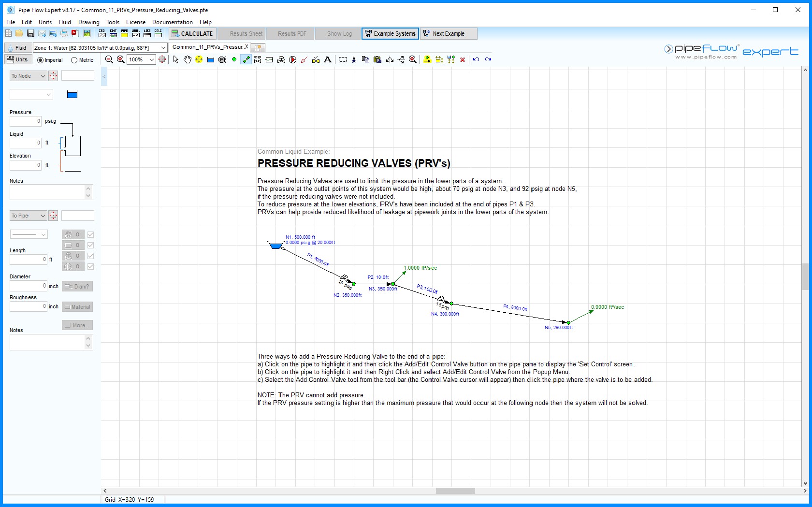Open the 100% zoom level dropdown

(151, 59)
